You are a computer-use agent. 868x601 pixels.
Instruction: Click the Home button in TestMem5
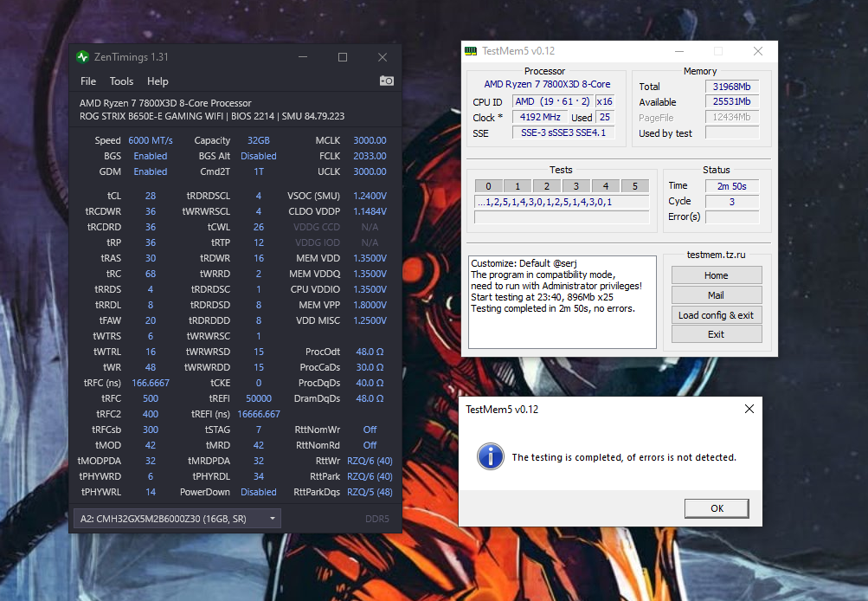717,275
